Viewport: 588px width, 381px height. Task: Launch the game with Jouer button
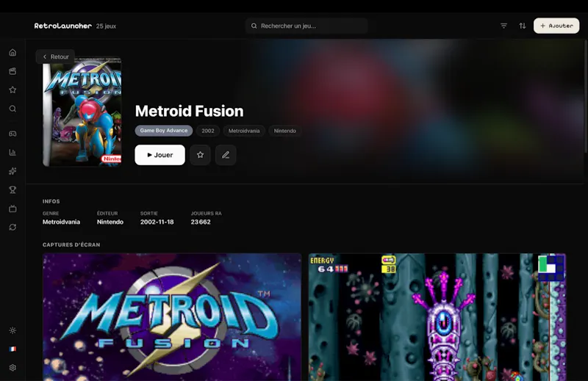coord(159,155)
